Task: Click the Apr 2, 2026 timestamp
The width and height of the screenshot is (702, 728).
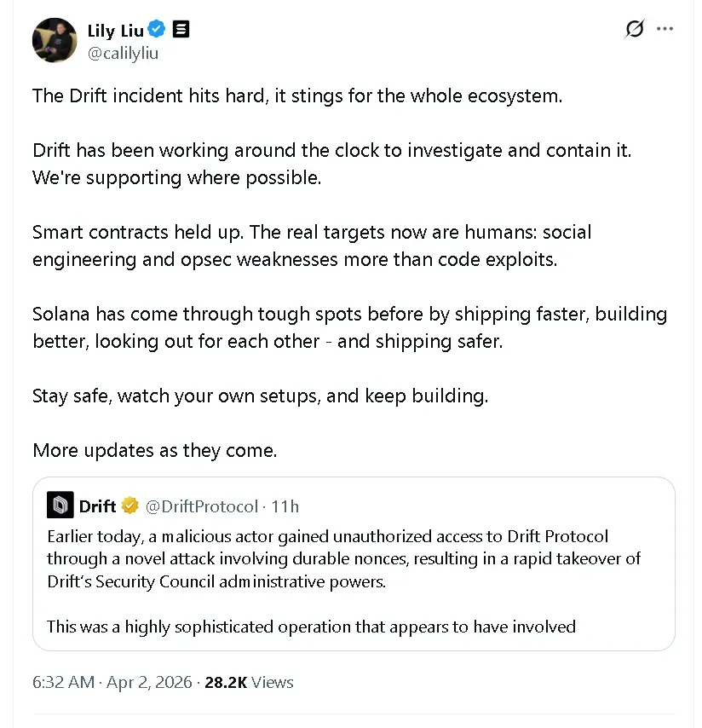Action: pos(149,682)
